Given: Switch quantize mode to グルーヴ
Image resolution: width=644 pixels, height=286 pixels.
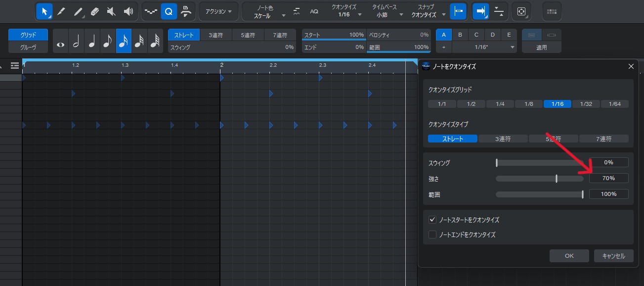Looking at the screenshot, I should [28, 48].
